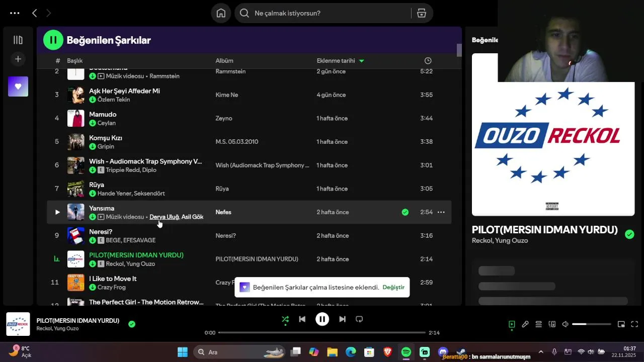
Task: Open artist Crazy Frog link
Action: (x=112, y=287)
